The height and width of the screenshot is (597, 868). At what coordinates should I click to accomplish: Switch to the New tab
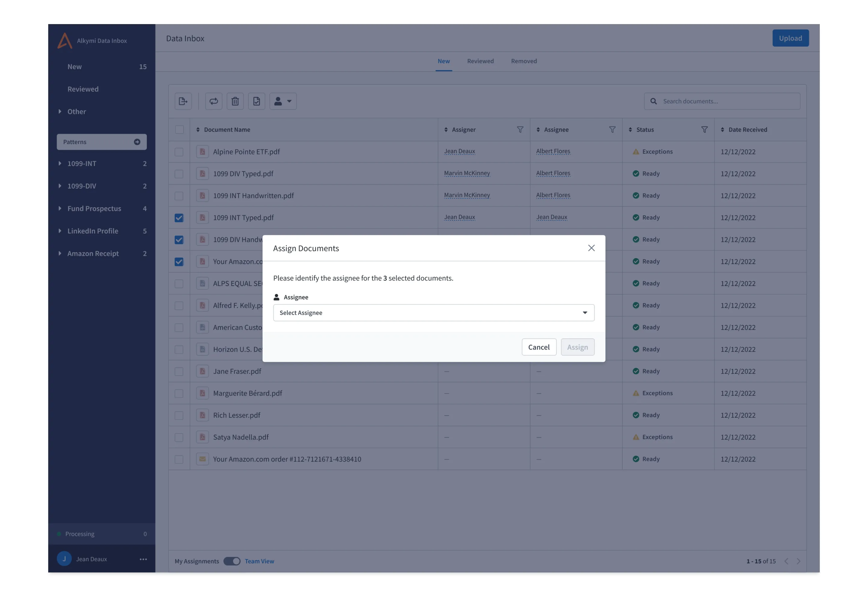(444, 61)
